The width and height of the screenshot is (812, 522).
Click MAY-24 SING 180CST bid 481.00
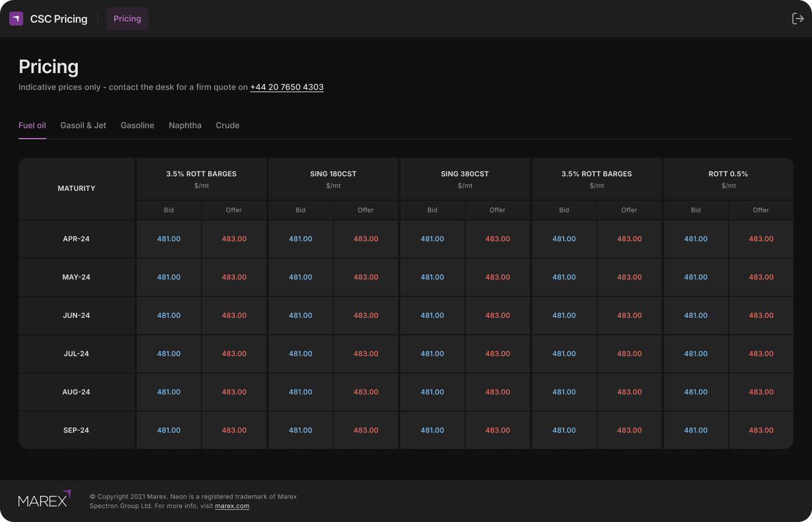point(300,277)
